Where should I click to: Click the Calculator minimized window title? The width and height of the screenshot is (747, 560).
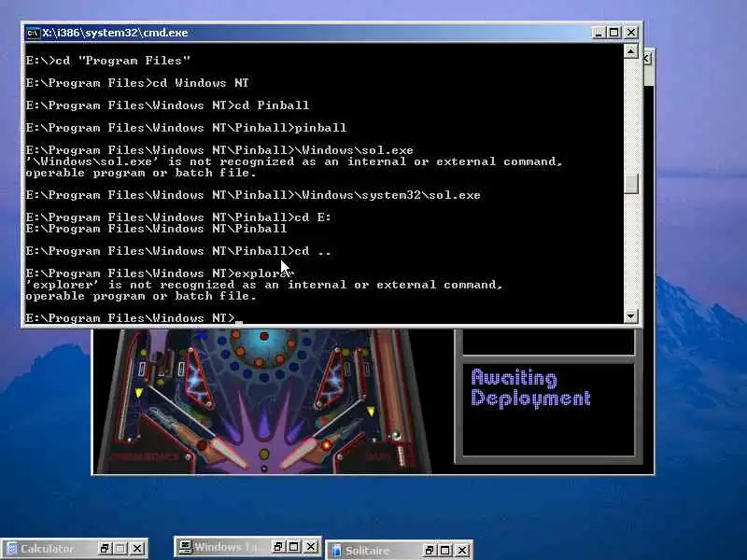pos(48,549)
